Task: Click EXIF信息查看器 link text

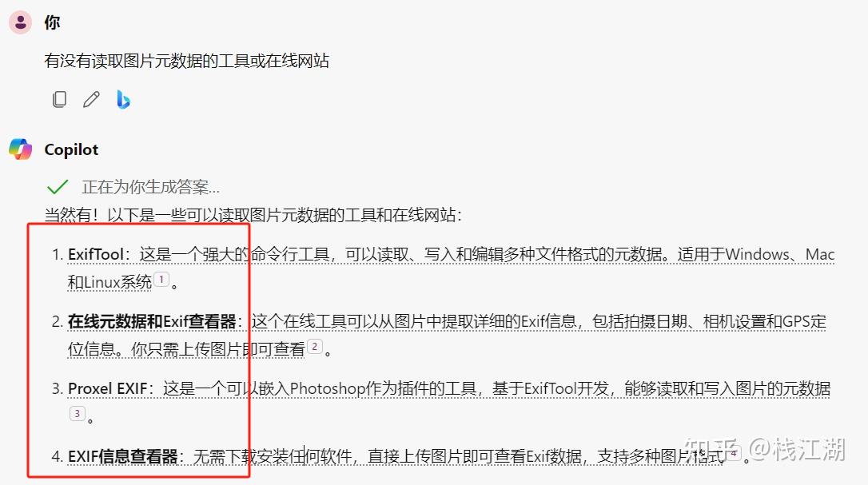Action: [122, 456]
